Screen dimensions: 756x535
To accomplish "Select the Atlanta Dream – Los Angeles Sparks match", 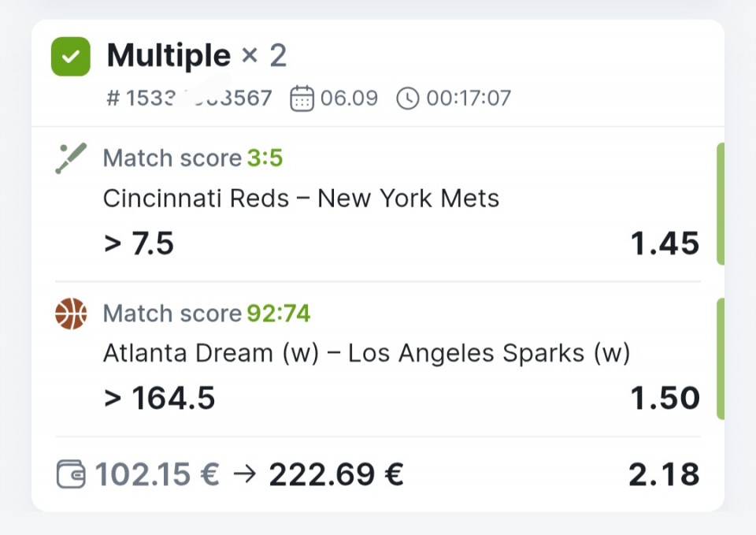I will point(366,354).
